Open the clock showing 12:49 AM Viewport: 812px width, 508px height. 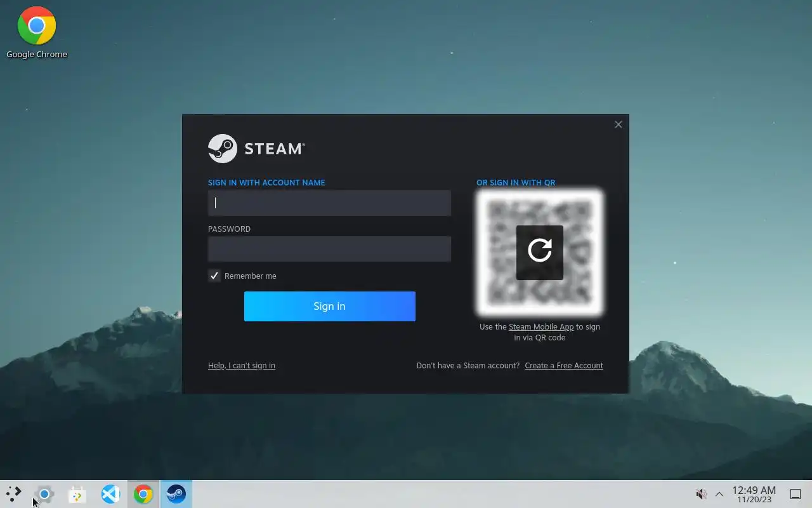point(754,495)
